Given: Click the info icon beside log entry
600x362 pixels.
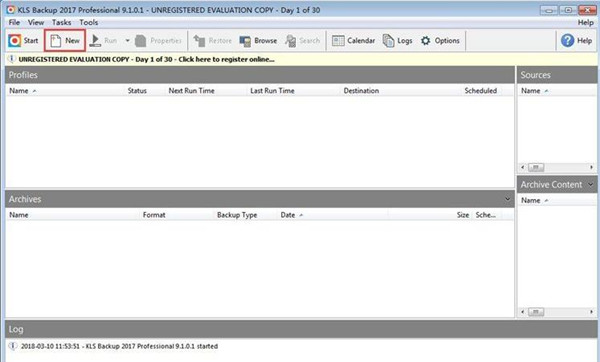Looking at the screenshot, I should [13, 346].
